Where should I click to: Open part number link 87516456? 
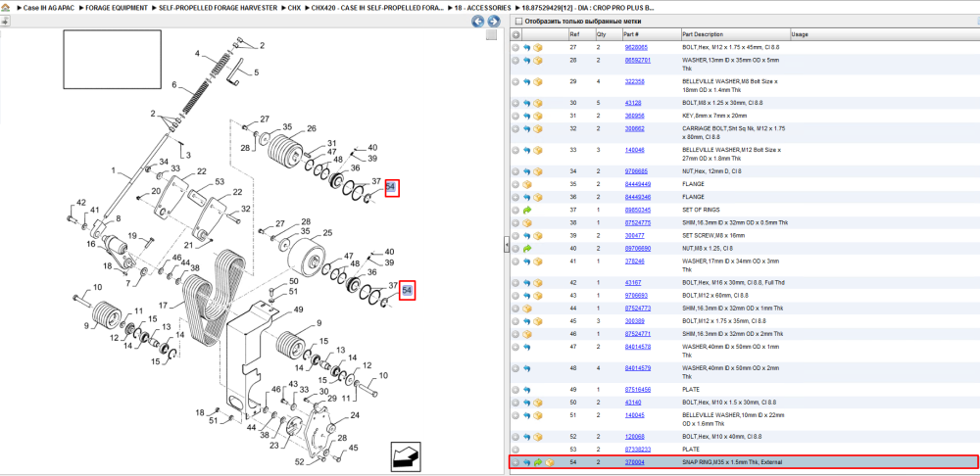pyautogui.click(x=638, y=390)
